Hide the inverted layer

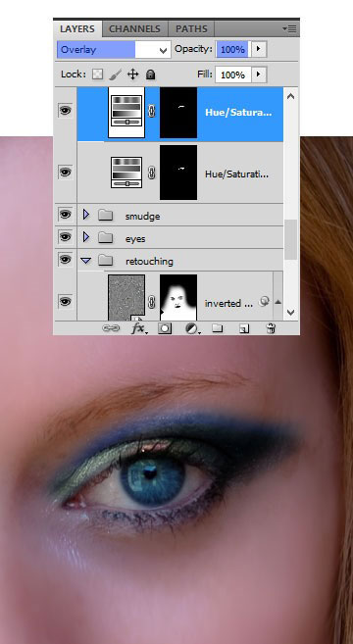click(65, 302)
